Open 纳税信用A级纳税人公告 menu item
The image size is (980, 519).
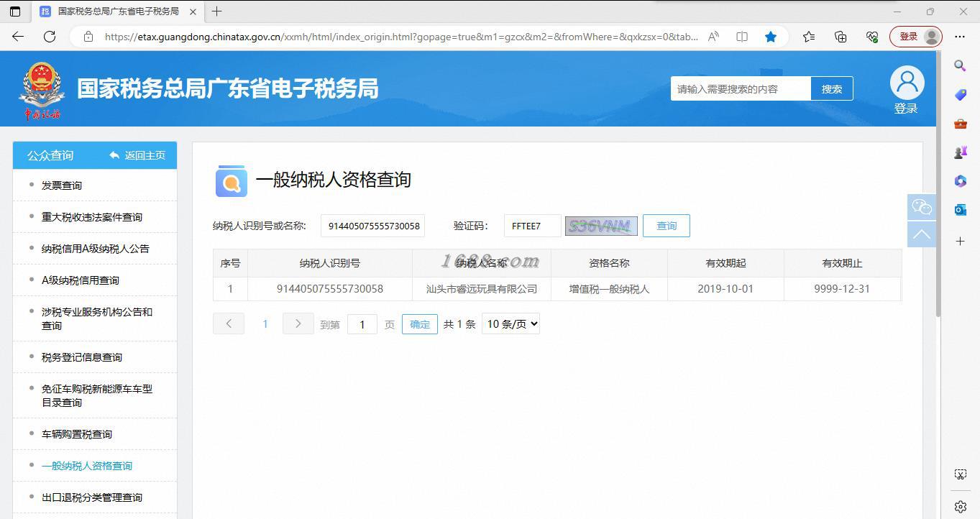(x=95, y=249)
